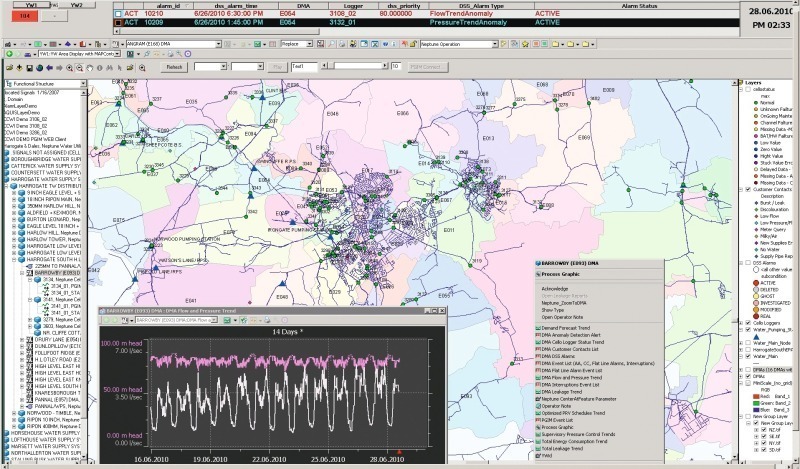Open the Replace mode dropdown
The image size is (800, 469).
309,44
